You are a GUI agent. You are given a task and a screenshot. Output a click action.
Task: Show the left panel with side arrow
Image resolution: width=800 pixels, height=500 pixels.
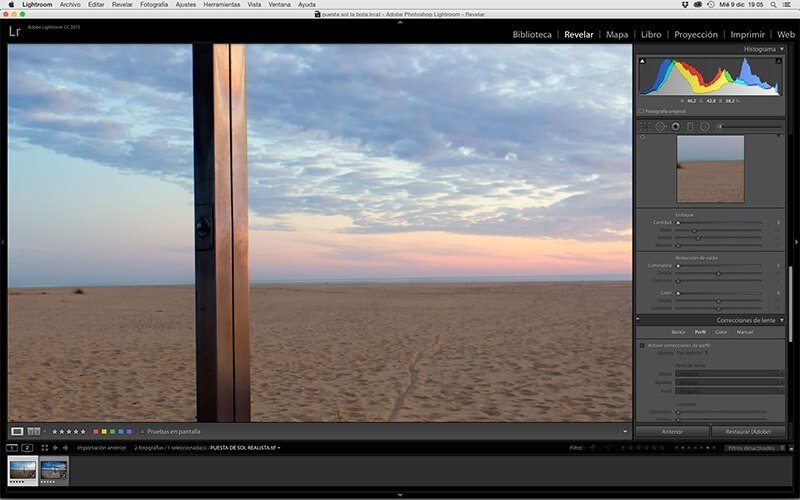coord(3,242)
